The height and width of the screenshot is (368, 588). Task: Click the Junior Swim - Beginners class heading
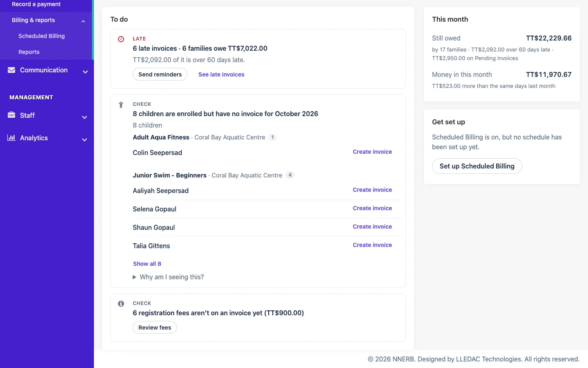coord(169,175)
